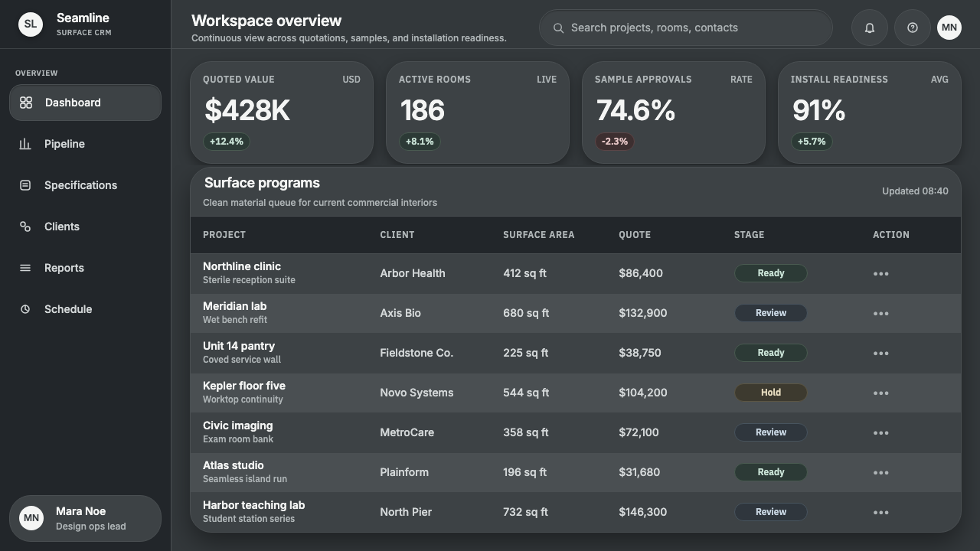Image resolution: width=980 pixels, height=551 pixels.
Task: Open the MN user avatar in header
Action: [949, 28]
